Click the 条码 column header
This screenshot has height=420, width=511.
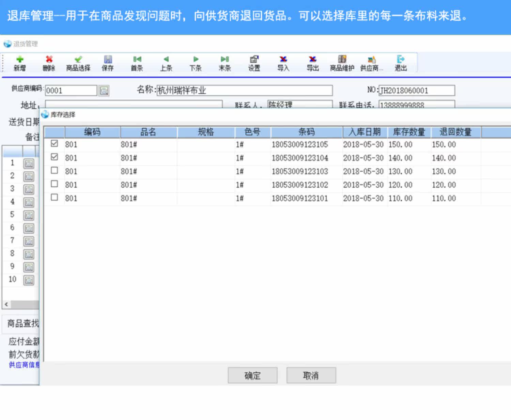coord(307,132)
